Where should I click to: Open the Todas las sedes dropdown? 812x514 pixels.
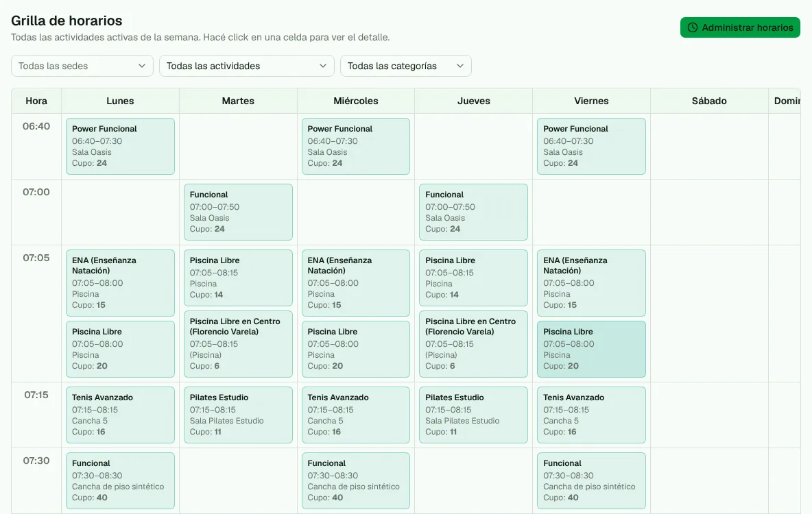click(x=82, y=66)
